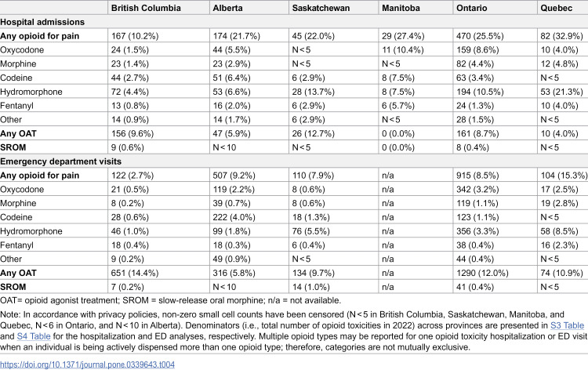This screenshot has height=370, width=588.
Task: Click the Hospital admissions section heading
Action: (x=42, y=22)
